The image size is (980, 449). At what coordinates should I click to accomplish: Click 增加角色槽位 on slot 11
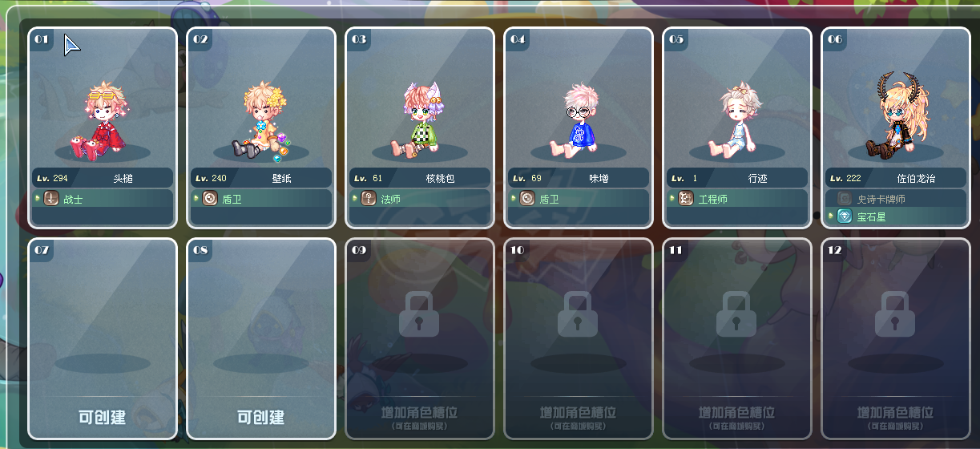(736, 412)
